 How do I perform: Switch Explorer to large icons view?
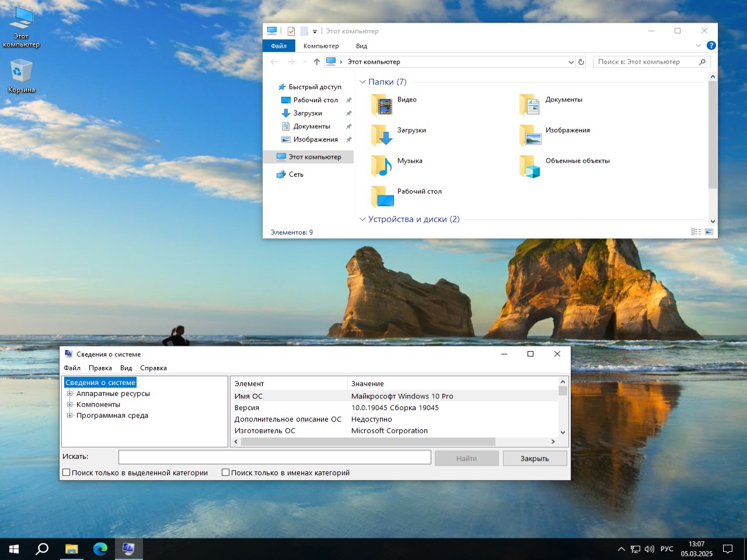[709, 232]
